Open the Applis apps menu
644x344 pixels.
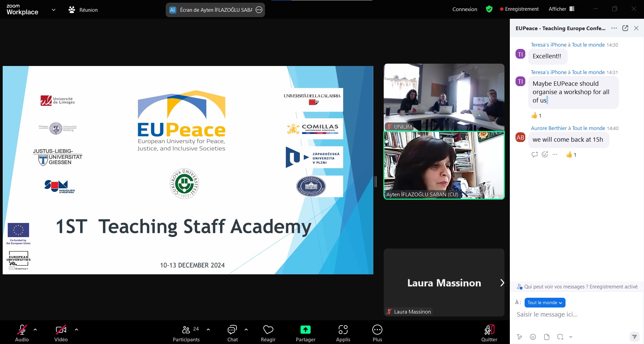(x=343, y=333)
